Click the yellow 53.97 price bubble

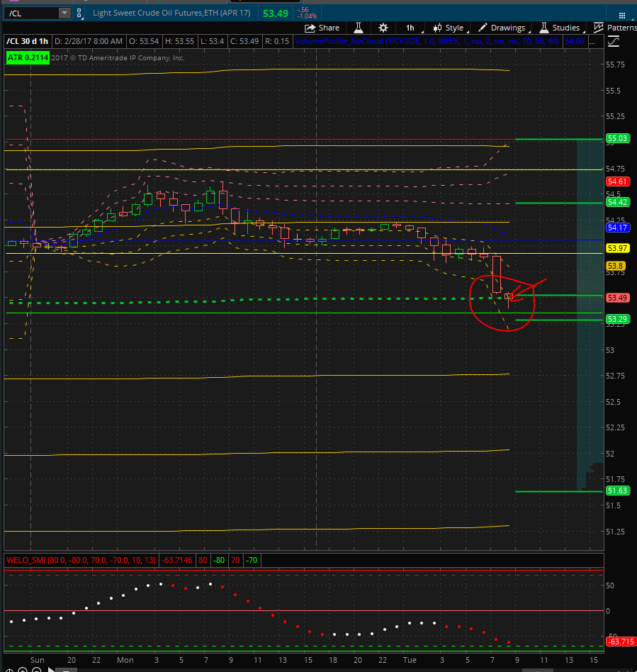[x=617, y=248]
